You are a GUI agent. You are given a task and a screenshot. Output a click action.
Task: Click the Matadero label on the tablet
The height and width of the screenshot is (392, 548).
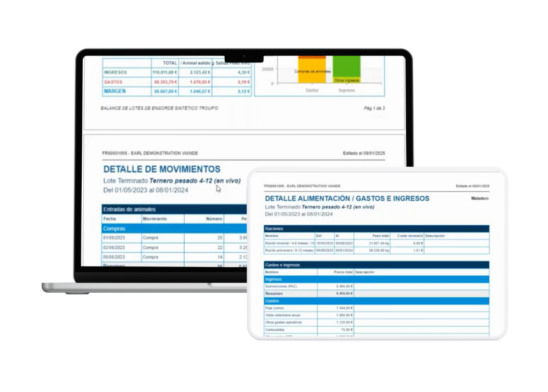click(x=479, y=198)
